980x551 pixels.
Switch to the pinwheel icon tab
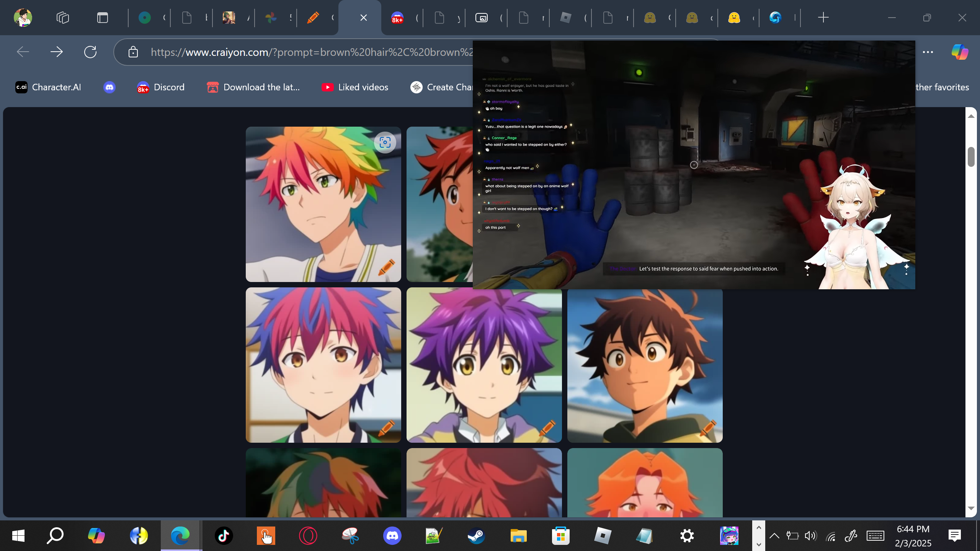click(x=271, y=18)
